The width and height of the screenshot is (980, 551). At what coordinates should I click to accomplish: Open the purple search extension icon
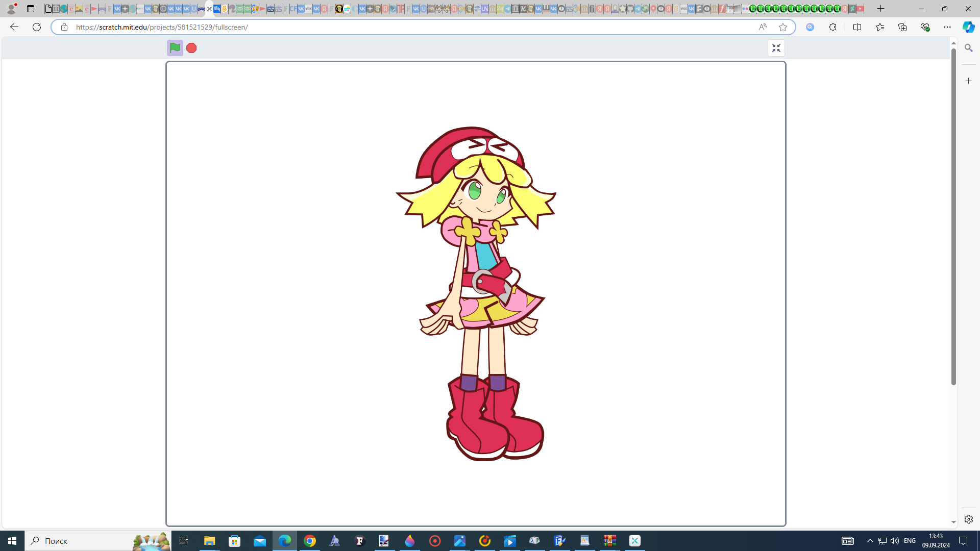click(810, 27)
